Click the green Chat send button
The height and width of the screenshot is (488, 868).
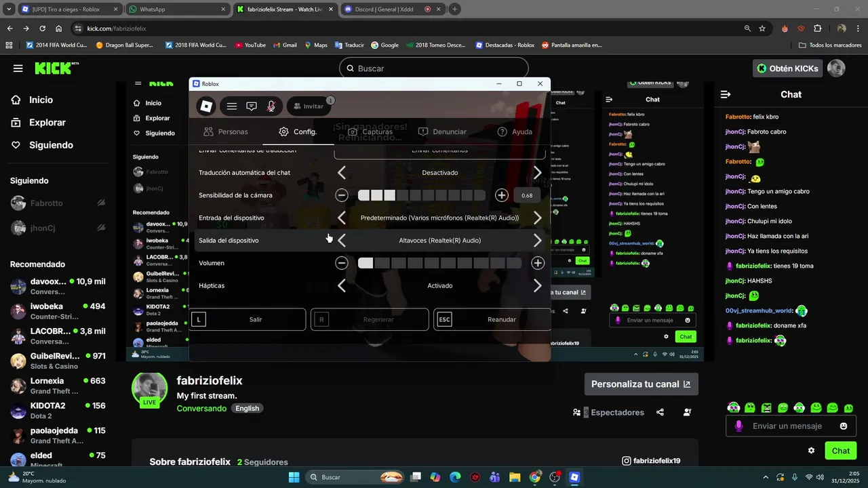pos(841,451)
